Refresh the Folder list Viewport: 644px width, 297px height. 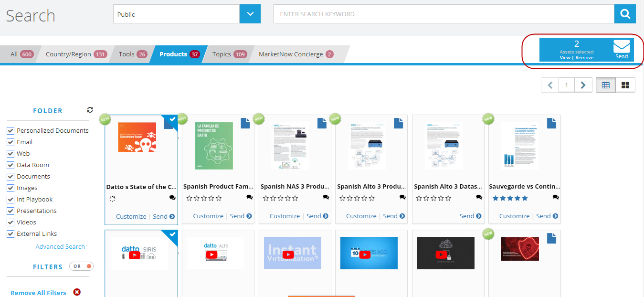pyautogui.click(x=90, y=110)
